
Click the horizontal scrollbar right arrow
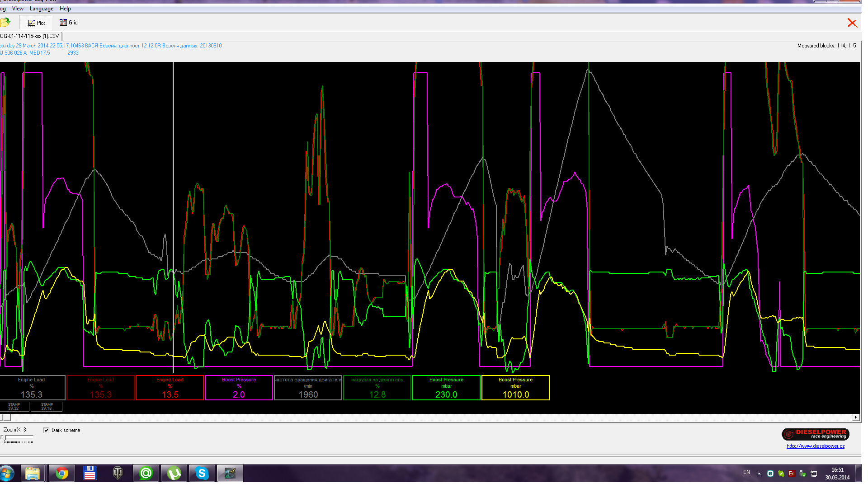pos(855,418)
